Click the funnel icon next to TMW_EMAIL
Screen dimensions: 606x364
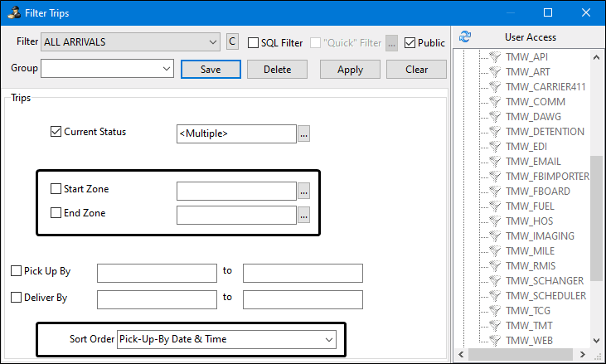tap(495, 162)
